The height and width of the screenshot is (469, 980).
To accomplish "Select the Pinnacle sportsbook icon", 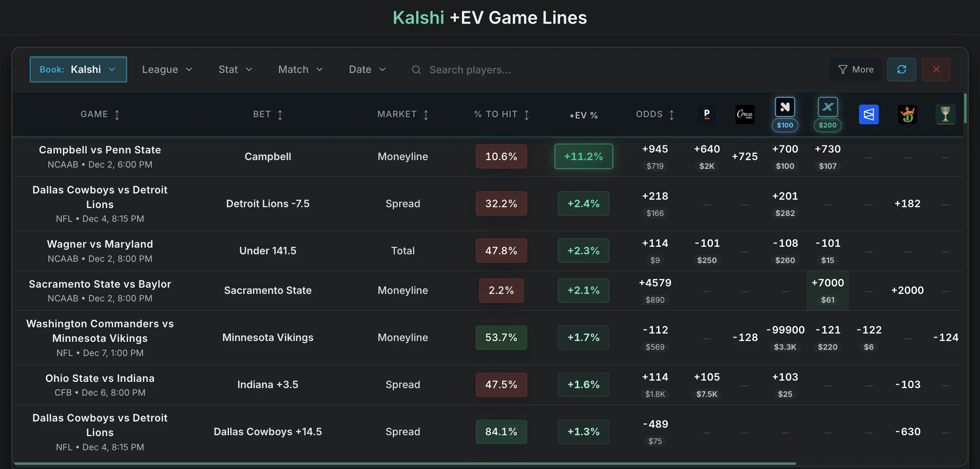I will pos(706,114).
